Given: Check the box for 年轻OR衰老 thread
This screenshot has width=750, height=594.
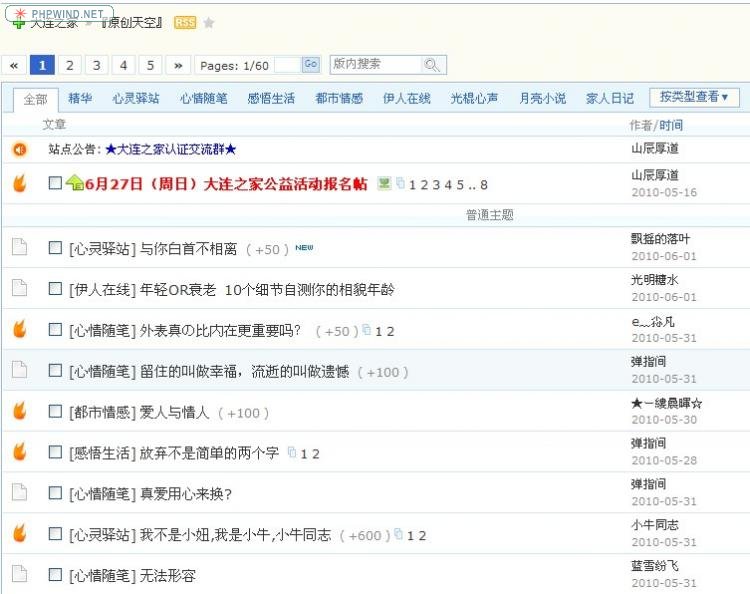Looking at the screenshot, I should (55, 289).
